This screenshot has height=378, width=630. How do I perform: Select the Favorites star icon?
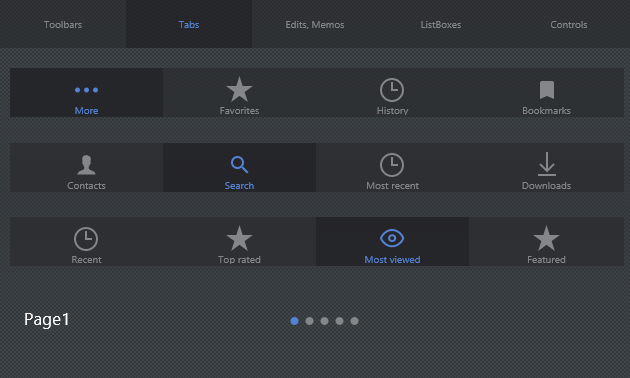coord(239,89)
